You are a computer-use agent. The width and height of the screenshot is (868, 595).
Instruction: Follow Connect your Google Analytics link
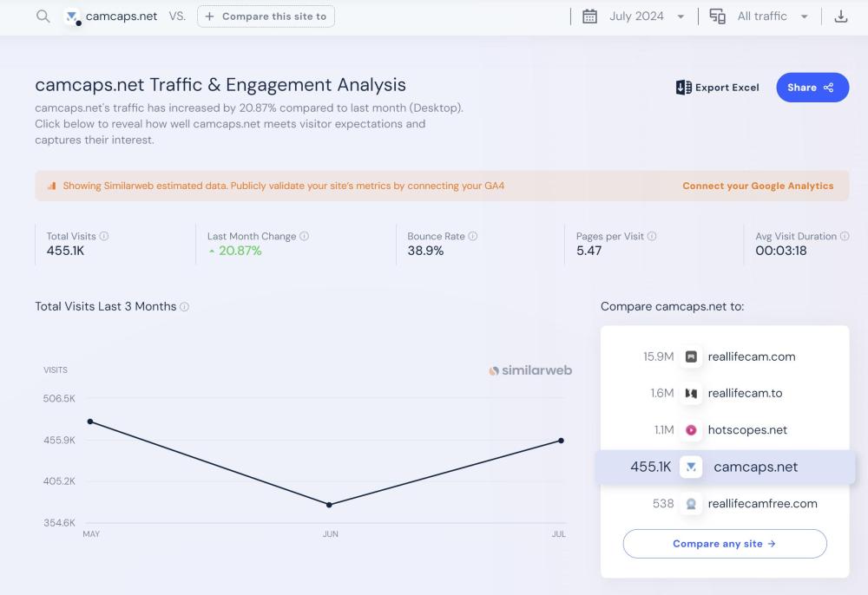[x=757, y=186]
